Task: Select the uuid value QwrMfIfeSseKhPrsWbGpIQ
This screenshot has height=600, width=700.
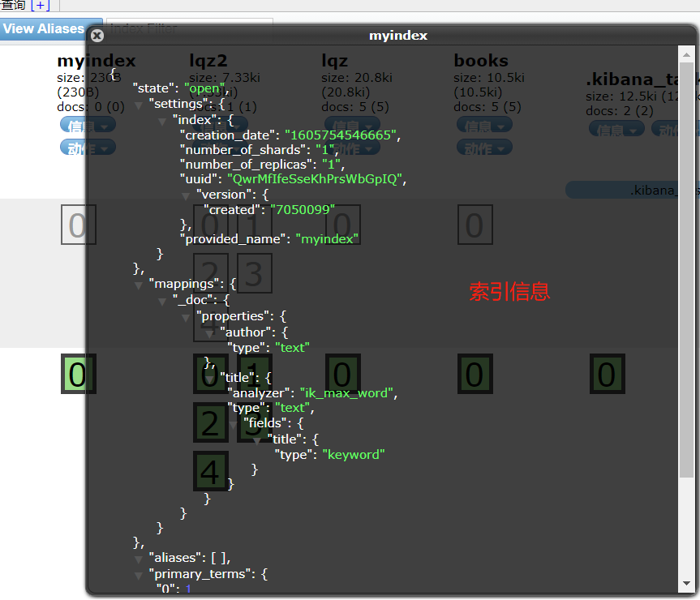Action: (315, 179)
